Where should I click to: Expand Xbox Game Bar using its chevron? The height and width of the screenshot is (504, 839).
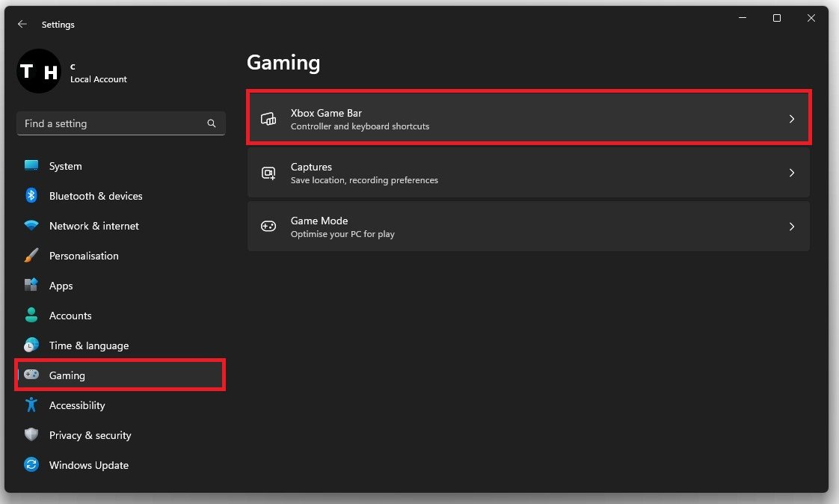pos(792,119)
